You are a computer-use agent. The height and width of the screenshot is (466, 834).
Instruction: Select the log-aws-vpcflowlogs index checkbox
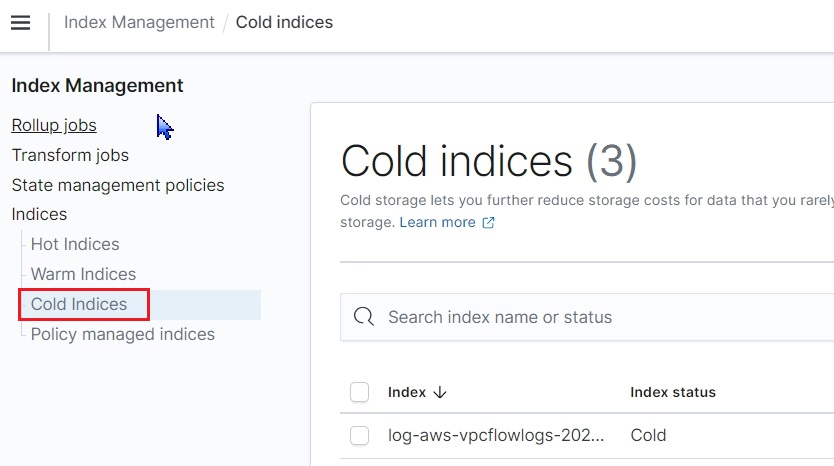(360, 436)
